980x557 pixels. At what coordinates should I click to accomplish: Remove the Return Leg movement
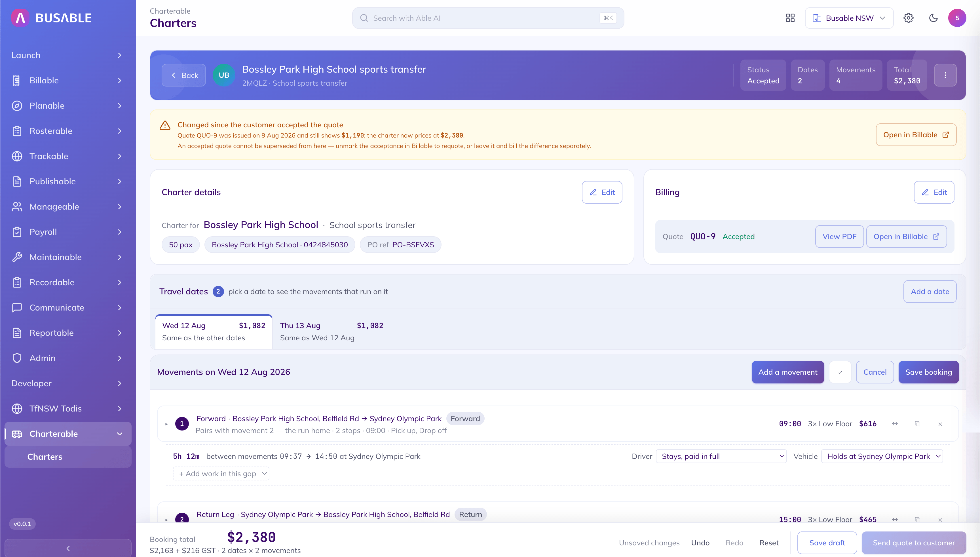940,520
